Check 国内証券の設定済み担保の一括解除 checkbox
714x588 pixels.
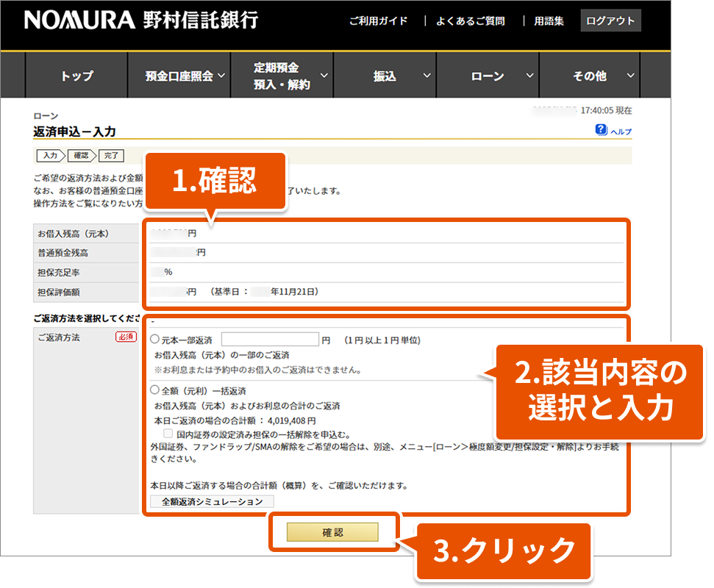point(168,434)
